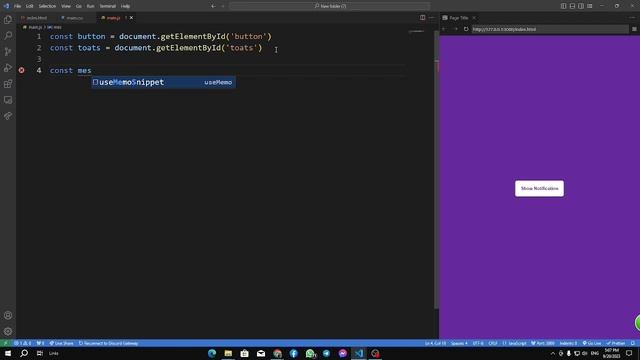Viewport: 640px width, 360px height.
Task: Click the Prettier status item
Action: click(616, 343)
